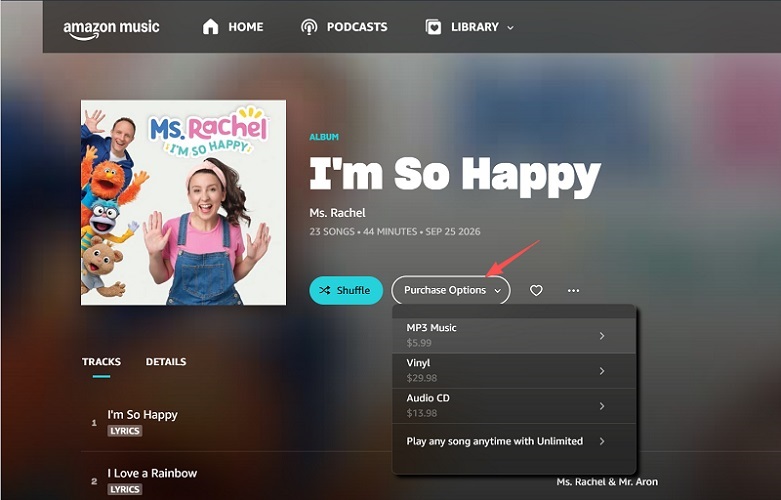Show LYRICS for I Love a Rainbow
Viewport: 781px width, 500px height.
point(125,489)
